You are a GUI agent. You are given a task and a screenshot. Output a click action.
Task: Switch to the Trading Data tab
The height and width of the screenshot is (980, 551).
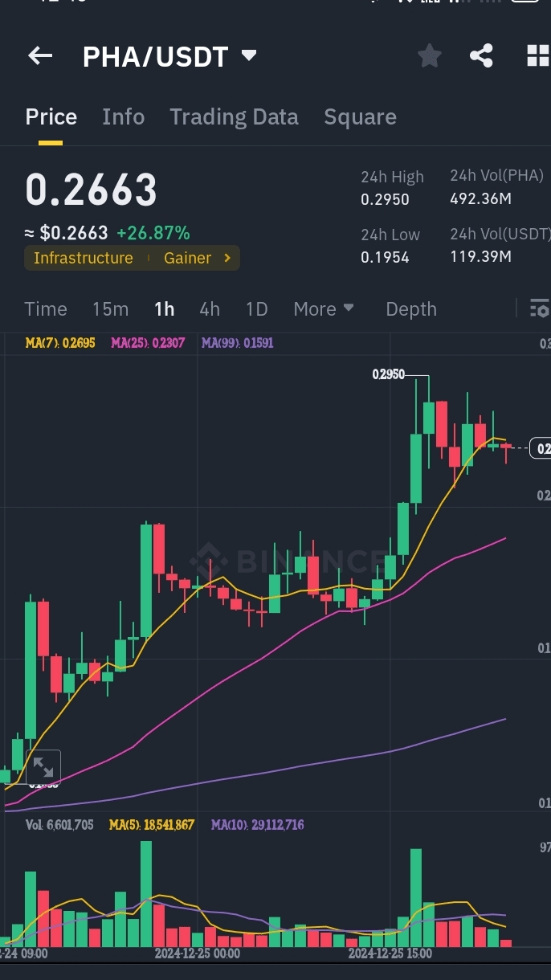pyautogui.click(x=234, y=117)
